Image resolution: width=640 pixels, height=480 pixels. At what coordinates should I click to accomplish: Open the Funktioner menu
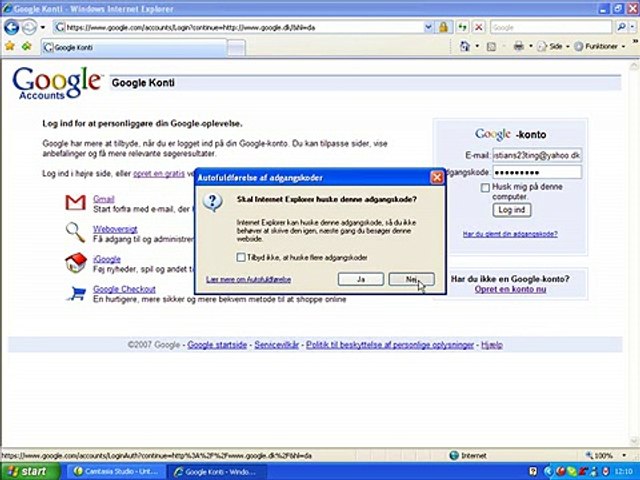click(x=600, y=46)
